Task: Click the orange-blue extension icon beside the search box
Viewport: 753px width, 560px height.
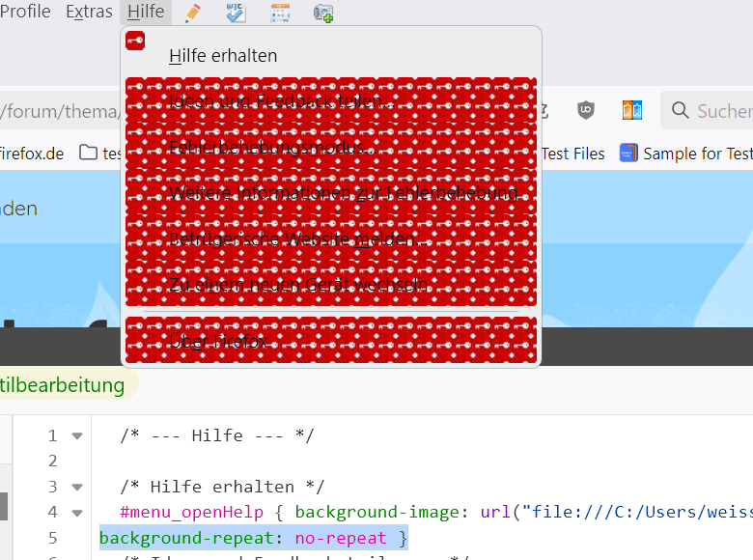Action: click(631, 110)
